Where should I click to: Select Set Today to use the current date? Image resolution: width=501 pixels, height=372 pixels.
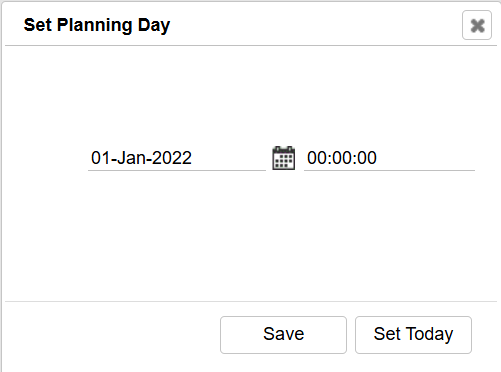pos(413,335)
